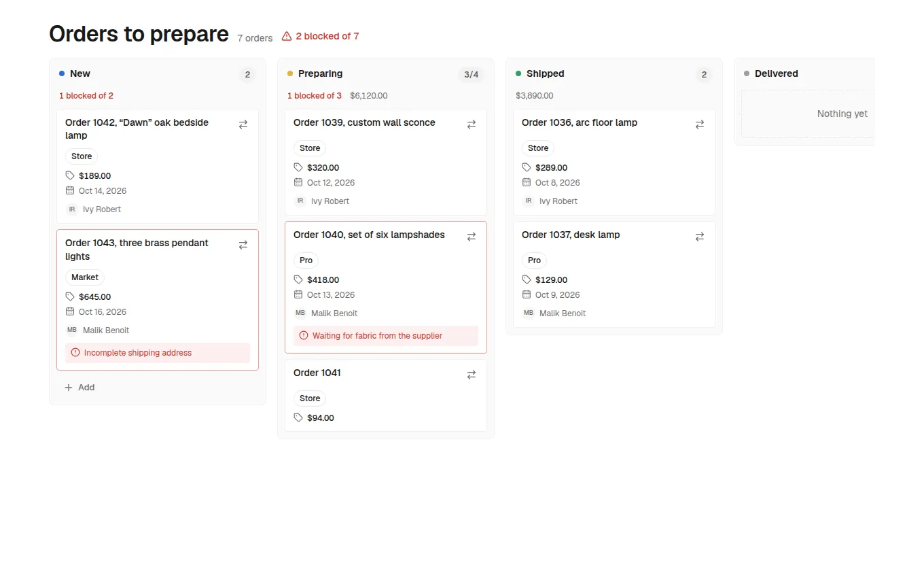The image size is (924, 578).
Task: Click price tag icon beside $645.00
Action: [x=70, y=296]
